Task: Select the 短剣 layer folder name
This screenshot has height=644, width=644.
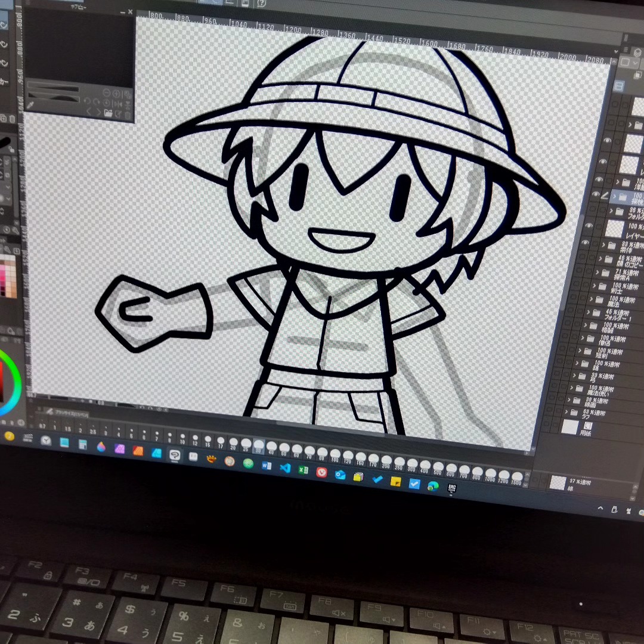Action: tap(601, 355)
